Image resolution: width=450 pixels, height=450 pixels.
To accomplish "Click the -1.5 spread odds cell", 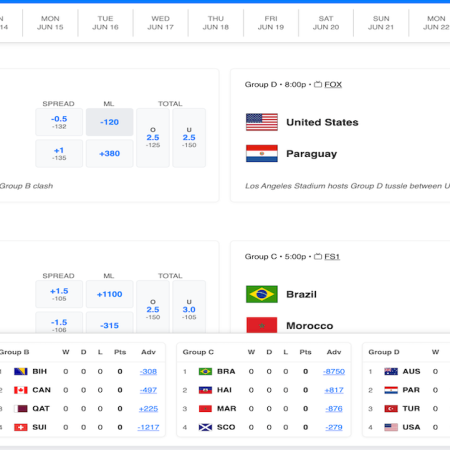I will (59, 323).
